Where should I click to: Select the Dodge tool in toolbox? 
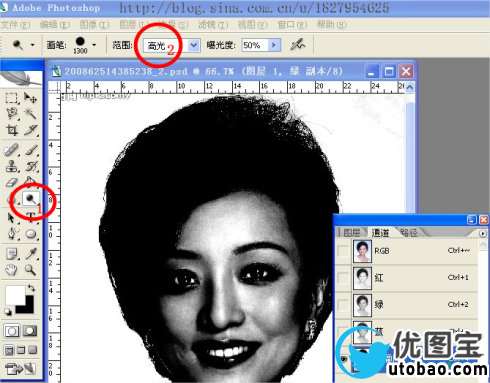[31, 199]
